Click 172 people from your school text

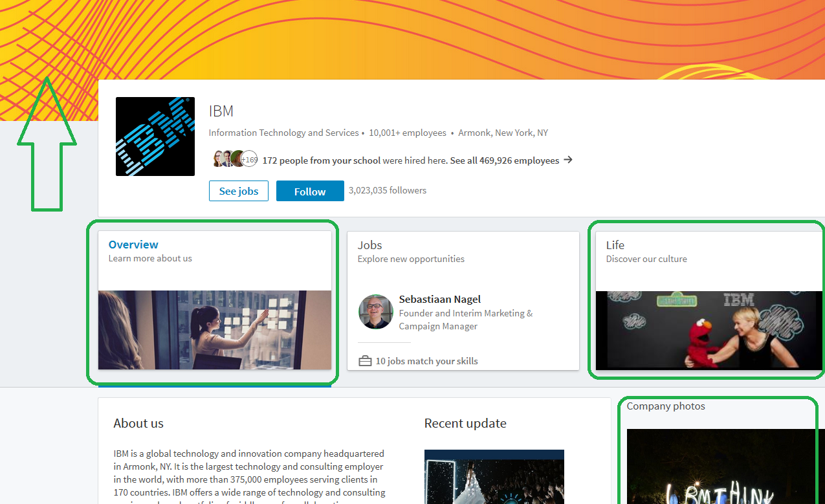point(322,160)
